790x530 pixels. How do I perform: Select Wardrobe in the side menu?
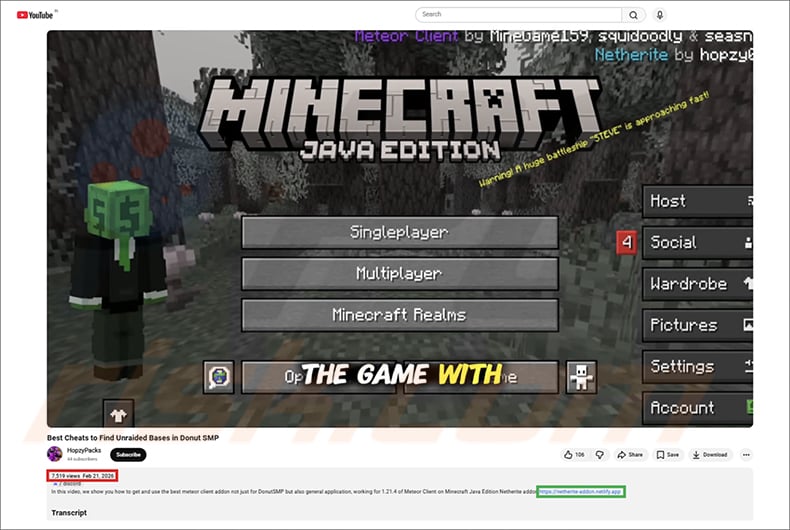pyautogui.click(x=698, y=284)
